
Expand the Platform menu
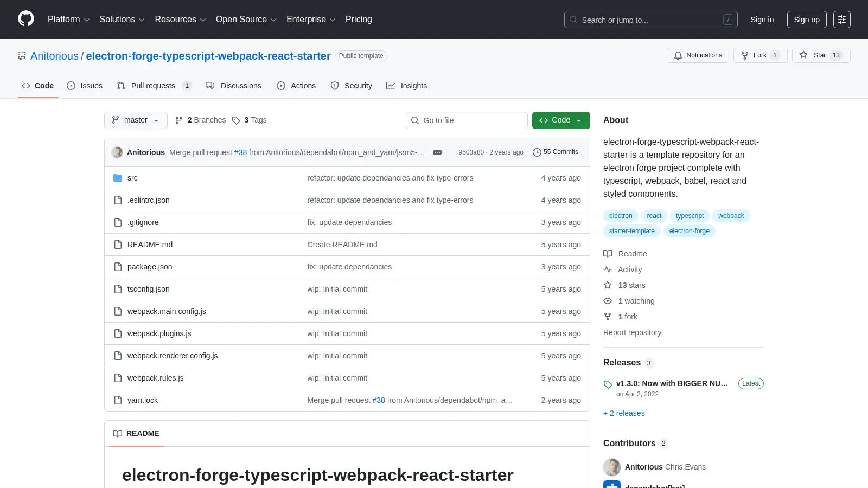click(68, 20)
